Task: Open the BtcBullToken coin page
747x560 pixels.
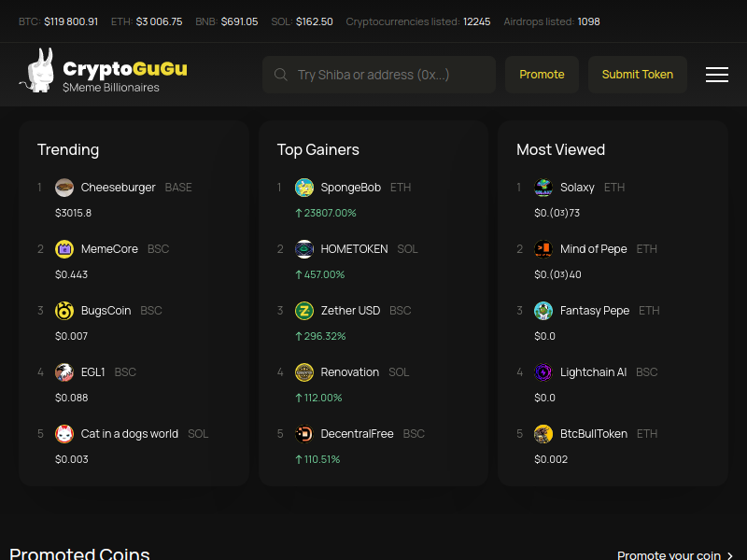Action: [594, 434]
